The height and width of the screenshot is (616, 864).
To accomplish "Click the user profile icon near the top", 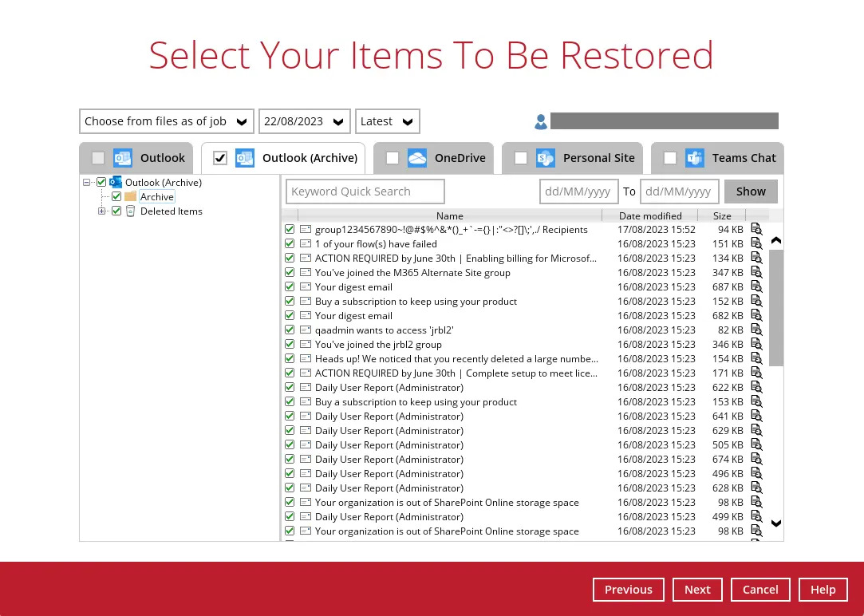I will [541, 120].
